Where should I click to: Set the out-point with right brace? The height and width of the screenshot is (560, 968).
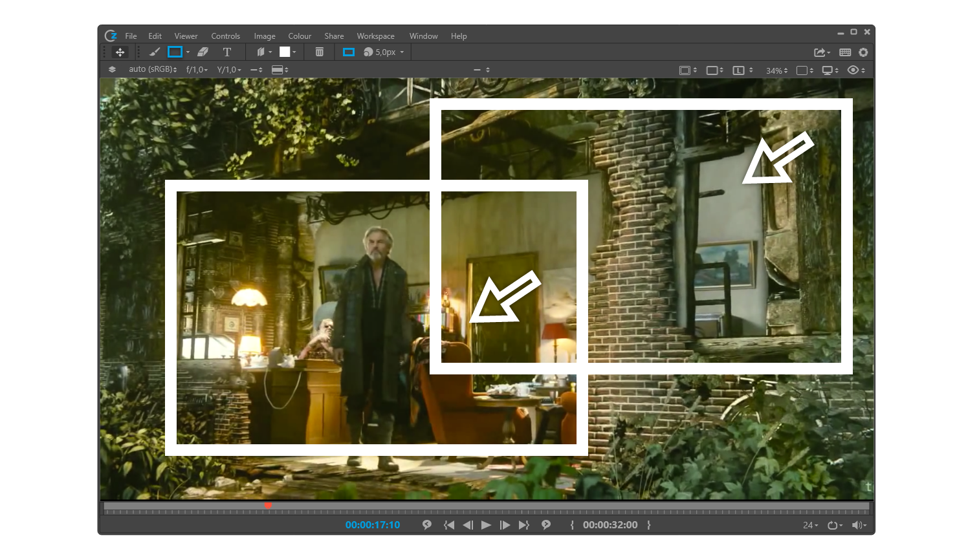click(649, 525)
